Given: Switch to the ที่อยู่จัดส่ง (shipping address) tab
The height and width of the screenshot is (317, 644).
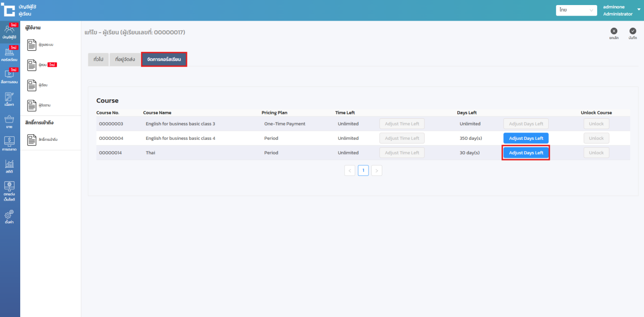Looking at the screenshot, I should click(x=125, y=59).
